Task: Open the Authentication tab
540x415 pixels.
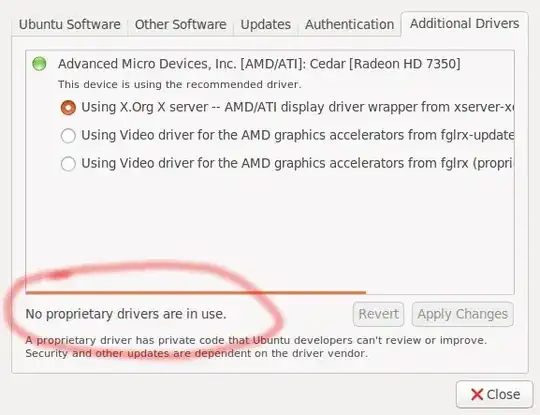Action: click(349, 24)
